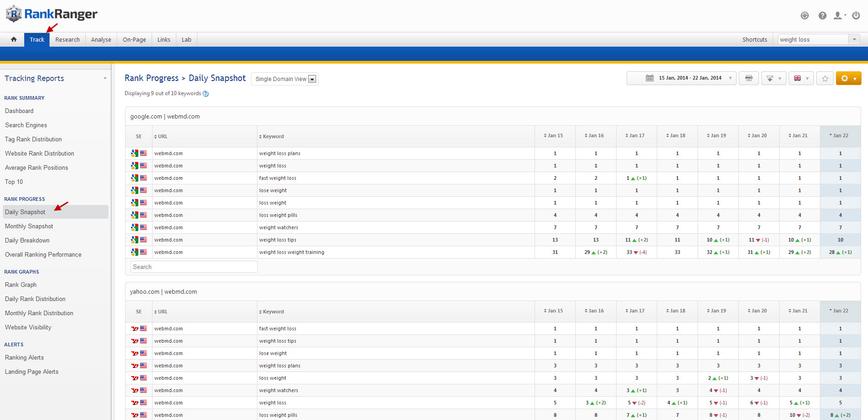Open the date range picker
868x420 pixels.
point(681,78)
